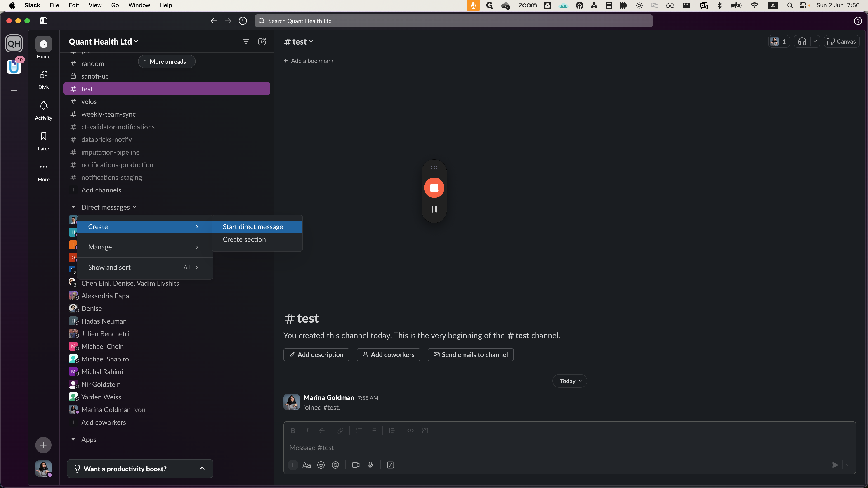
Task: Click the search Quant Health Ltd field
Action: point(453,21)
